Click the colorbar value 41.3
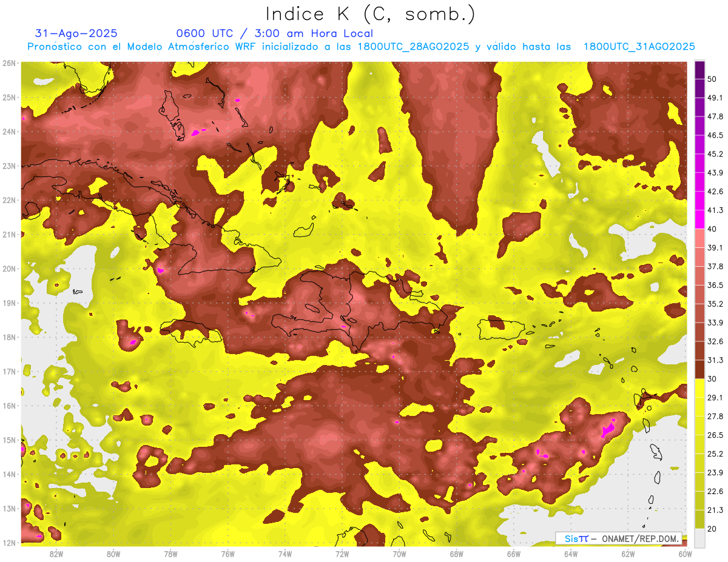Screen dimensions: 728x562 715,210
